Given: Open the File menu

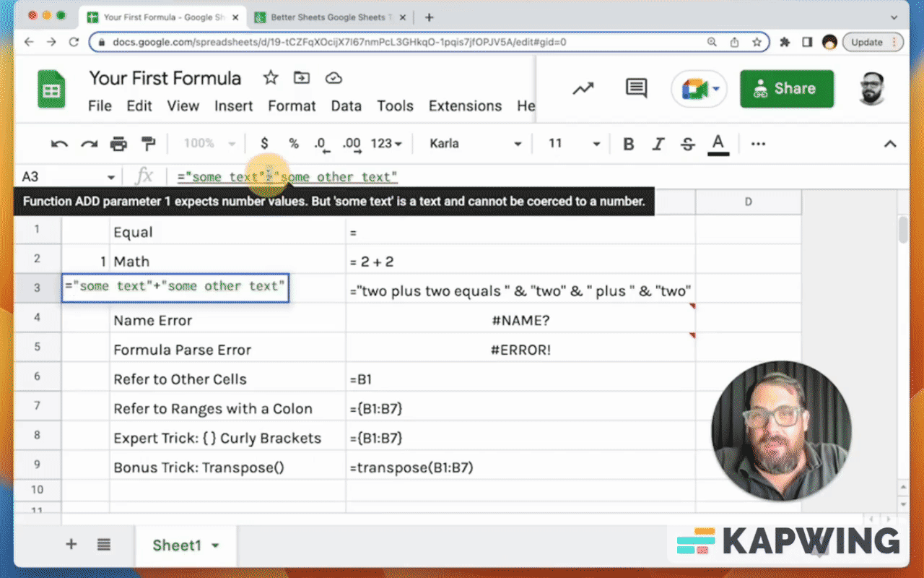Looking at the screenshot, I should click(100, 106).
